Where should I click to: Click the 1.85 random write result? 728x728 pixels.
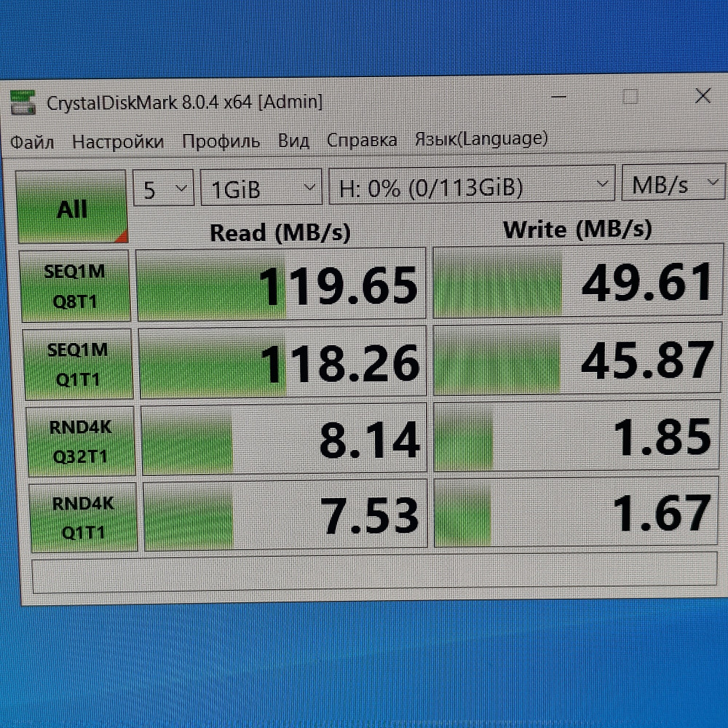click(577, 436)
